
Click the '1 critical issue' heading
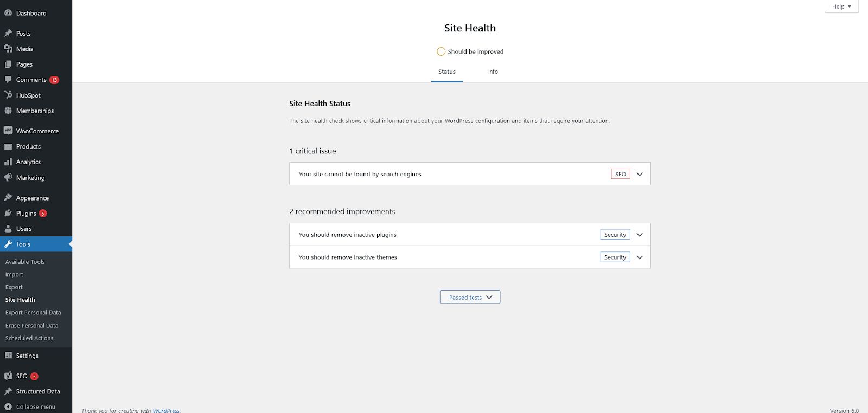click(x=312, y=151)
